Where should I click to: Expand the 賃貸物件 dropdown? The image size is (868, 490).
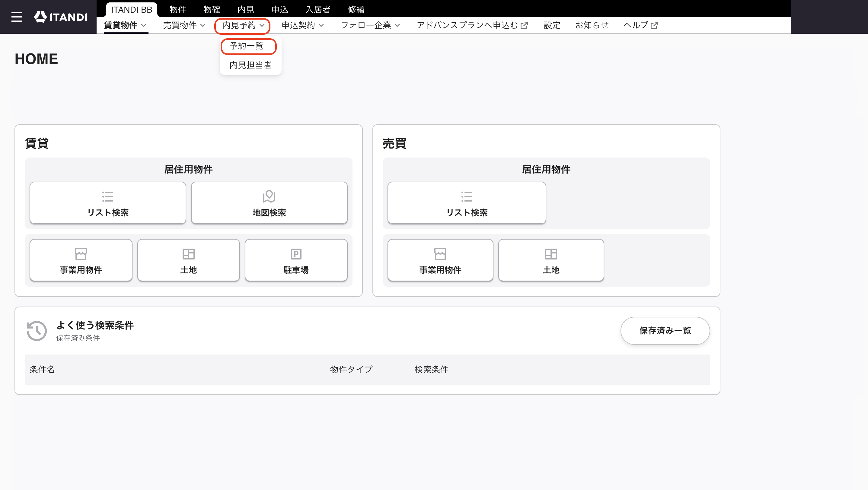125,25
